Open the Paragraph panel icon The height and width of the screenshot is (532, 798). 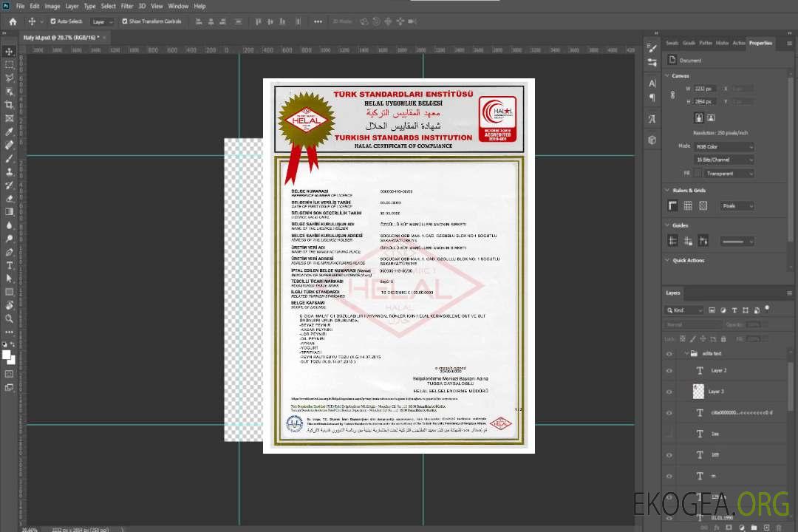pyautogui.click(x=652, y=98)
